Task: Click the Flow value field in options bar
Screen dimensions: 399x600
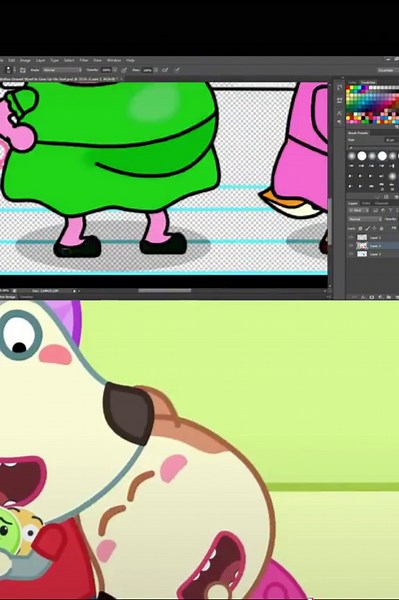Action: [x=147, y=70]
